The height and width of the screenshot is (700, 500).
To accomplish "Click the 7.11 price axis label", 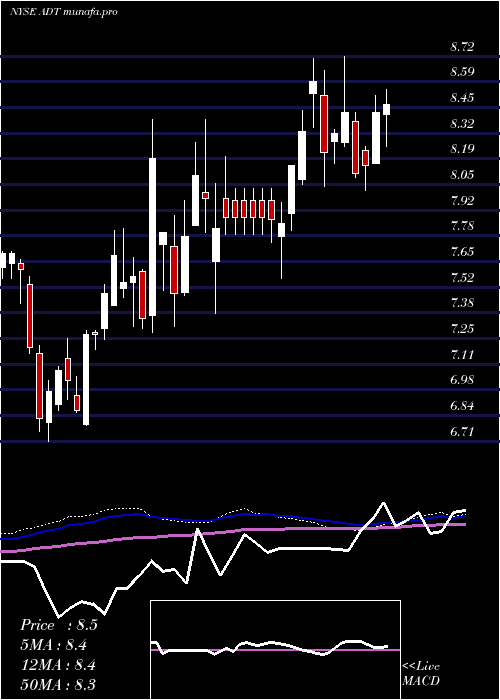I will coord(462,355).
